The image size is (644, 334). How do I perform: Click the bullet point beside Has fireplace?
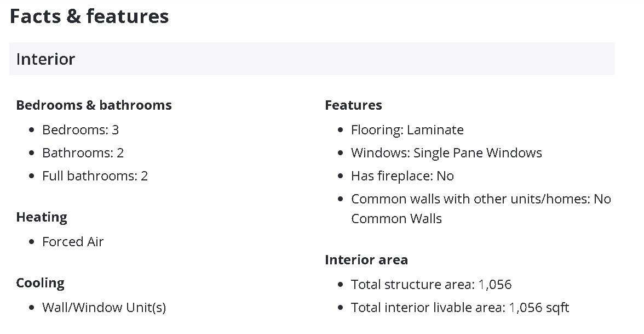pos(341,176)
